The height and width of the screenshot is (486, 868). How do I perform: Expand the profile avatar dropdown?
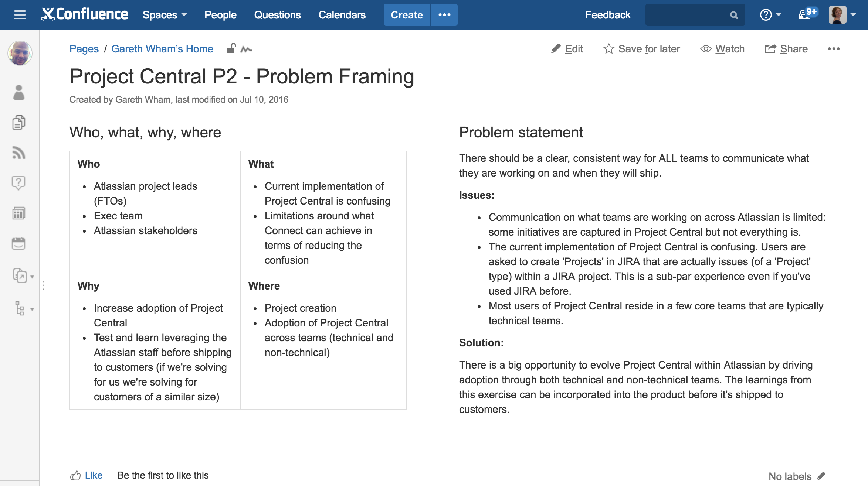pos(838,15)
